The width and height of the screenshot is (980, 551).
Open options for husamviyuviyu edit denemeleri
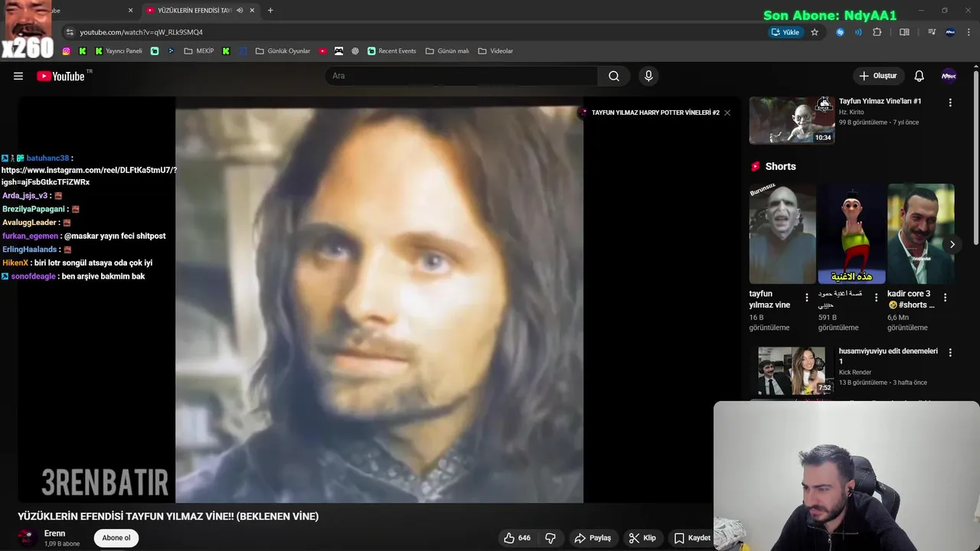click(950, 353)
